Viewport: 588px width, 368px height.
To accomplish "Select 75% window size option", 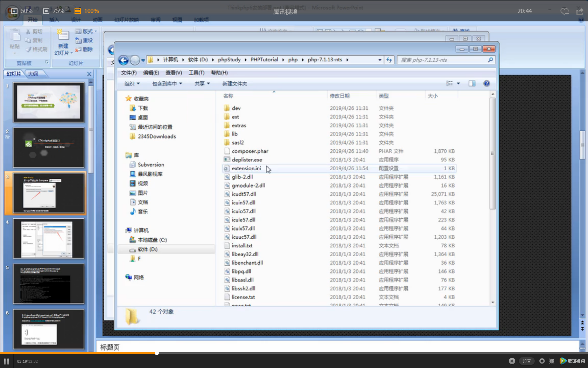I will [x=54, y=11].
